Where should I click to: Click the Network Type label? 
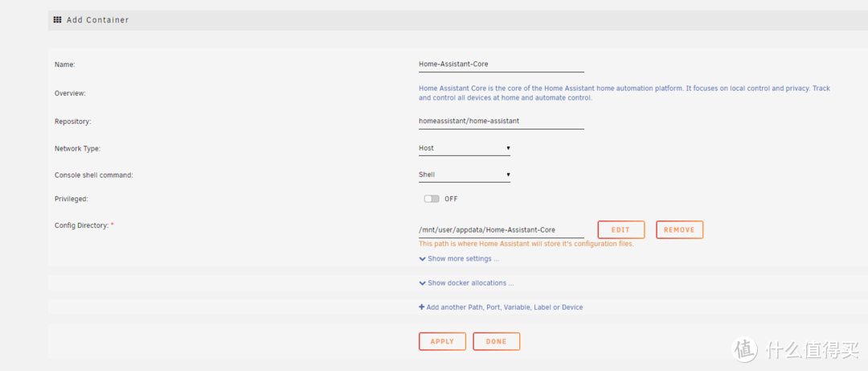77,149
